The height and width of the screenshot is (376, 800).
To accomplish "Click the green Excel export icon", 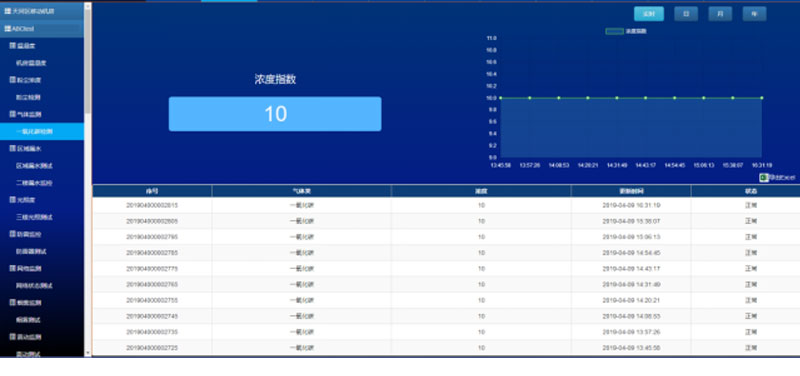I will click(764, 178).
